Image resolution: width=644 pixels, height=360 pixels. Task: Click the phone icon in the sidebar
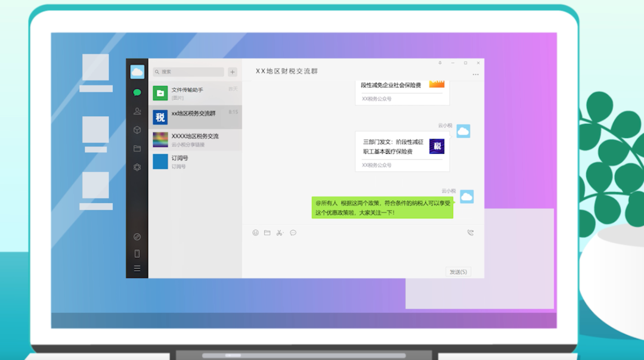point(137,254)
